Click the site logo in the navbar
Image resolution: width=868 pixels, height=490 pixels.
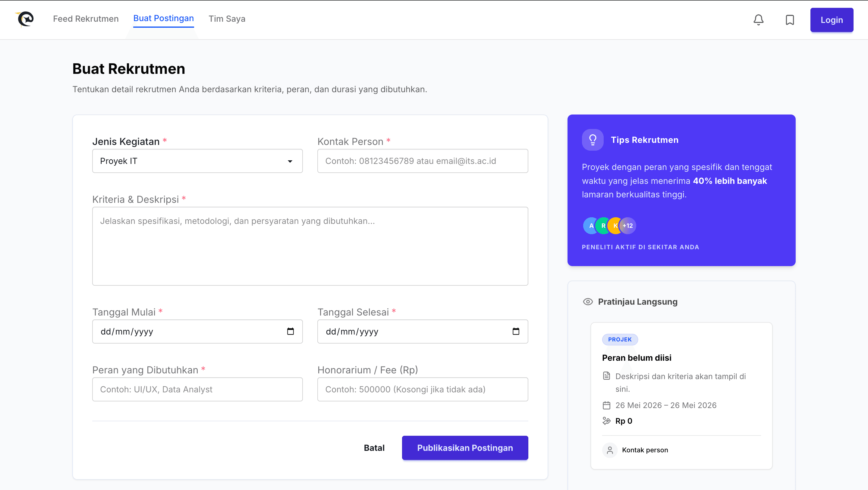pos(25,19)
